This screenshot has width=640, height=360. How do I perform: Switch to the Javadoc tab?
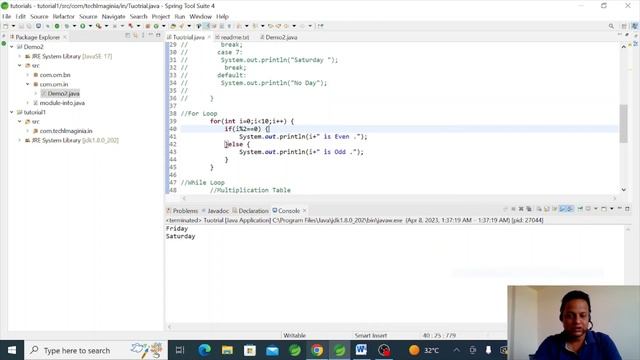click(216, 211)
